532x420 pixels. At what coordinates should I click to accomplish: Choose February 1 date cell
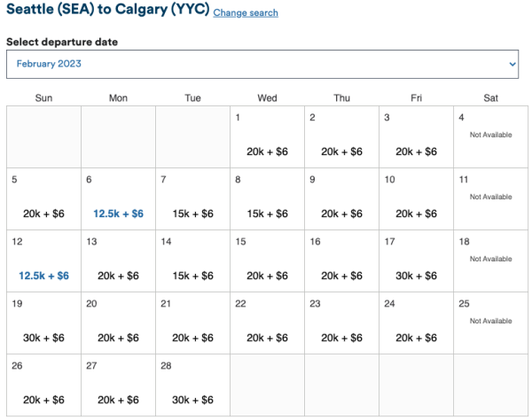(x=267, y=137)
